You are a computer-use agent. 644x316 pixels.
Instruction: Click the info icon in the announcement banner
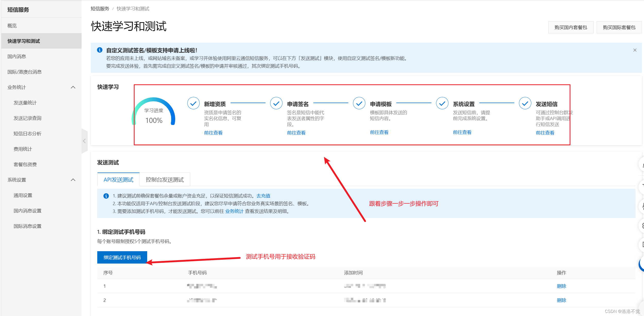[x=100, y=50]
